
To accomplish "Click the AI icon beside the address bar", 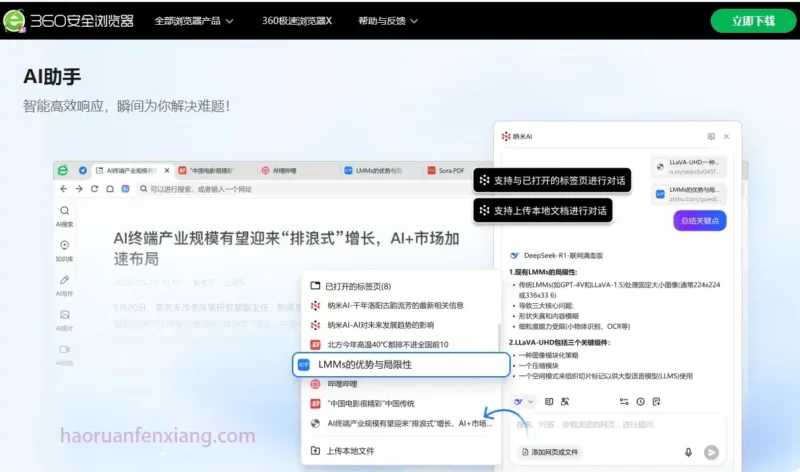I will click(126, 189).
